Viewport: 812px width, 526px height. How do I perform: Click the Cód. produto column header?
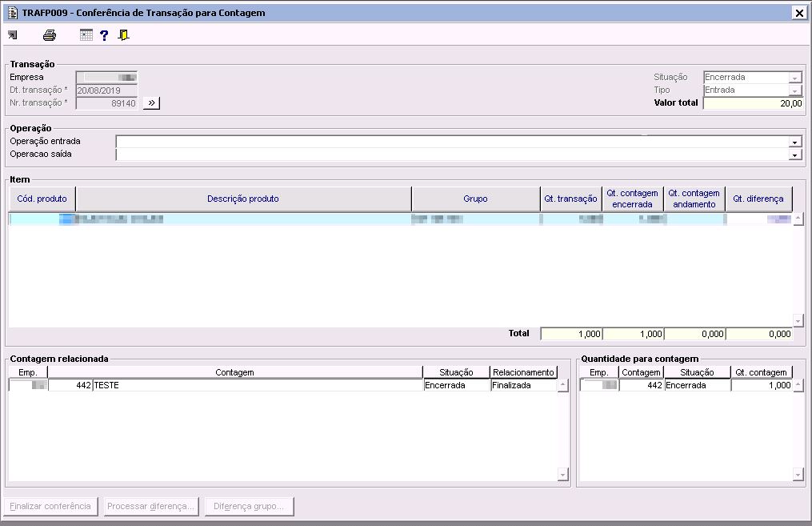[42, 199]
